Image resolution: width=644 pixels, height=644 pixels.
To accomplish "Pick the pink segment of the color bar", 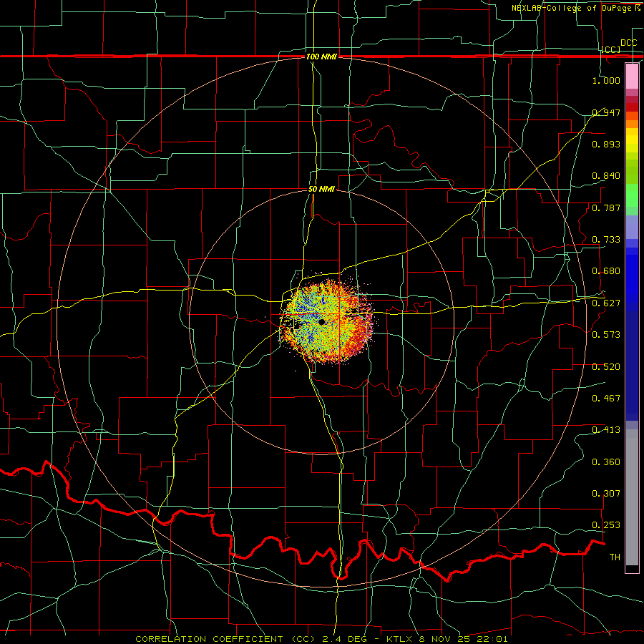I will [x=632, y=77].
